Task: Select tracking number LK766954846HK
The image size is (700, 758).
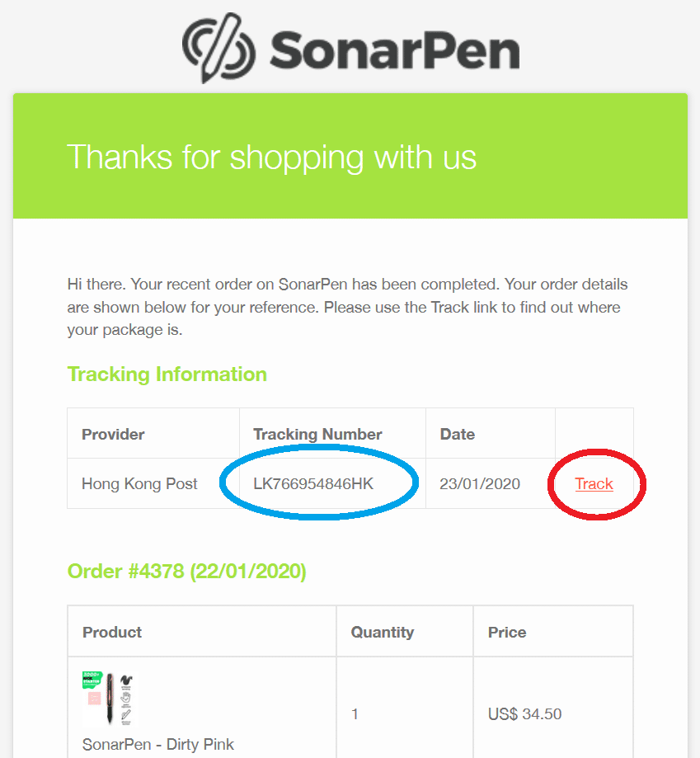Action: tap(313, 484)
